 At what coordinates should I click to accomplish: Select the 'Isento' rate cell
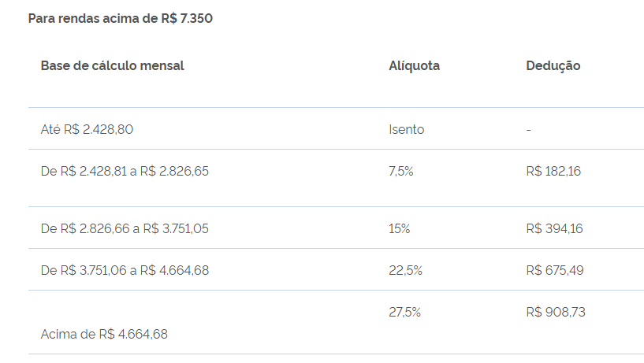[406, 130]
